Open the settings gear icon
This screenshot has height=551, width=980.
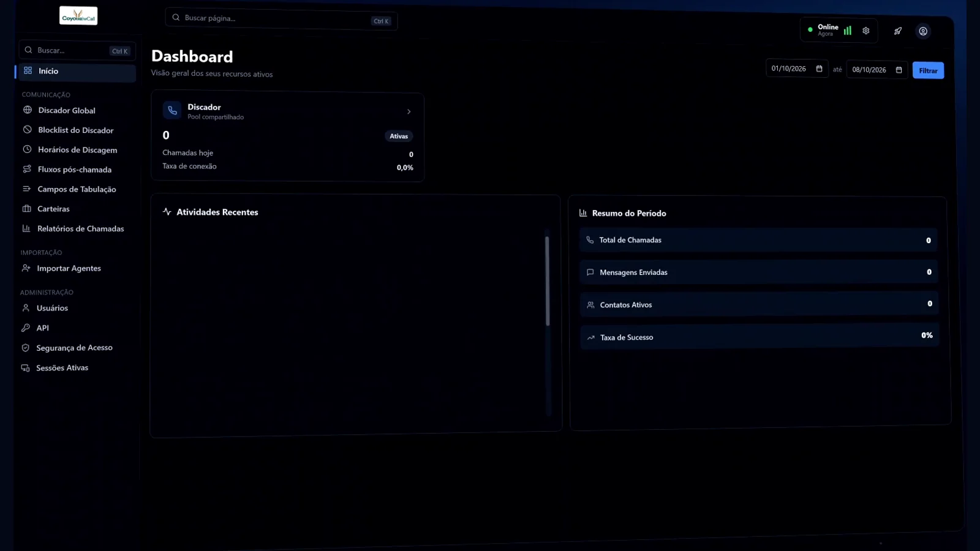pos(866,31)
